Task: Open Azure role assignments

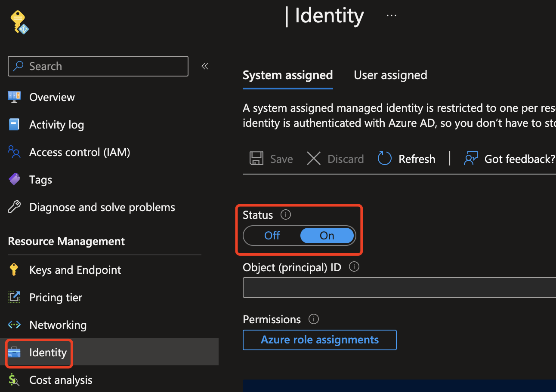Action: click(x=319, y=340)
